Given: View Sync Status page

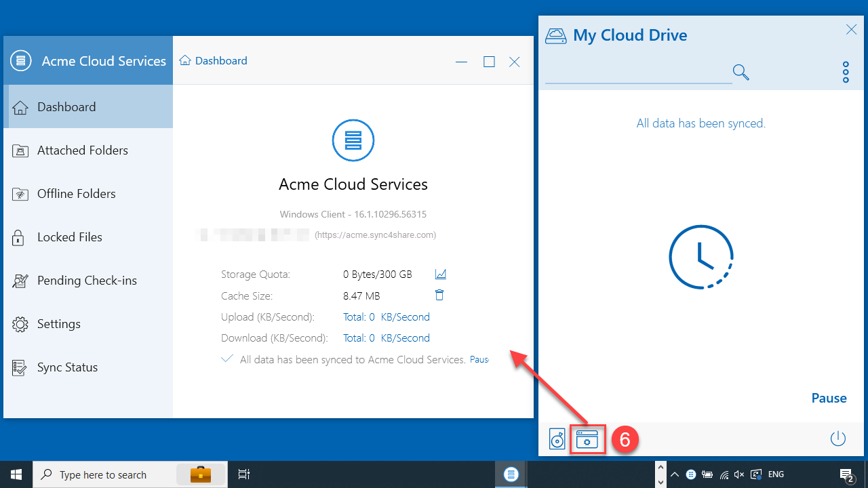Looking at the screenshot, I should [88, 367].
